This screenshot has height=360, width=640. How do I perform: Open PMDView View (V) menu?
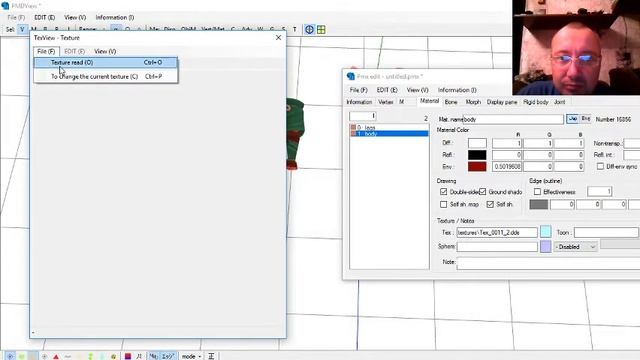click(x=75, y=18)
